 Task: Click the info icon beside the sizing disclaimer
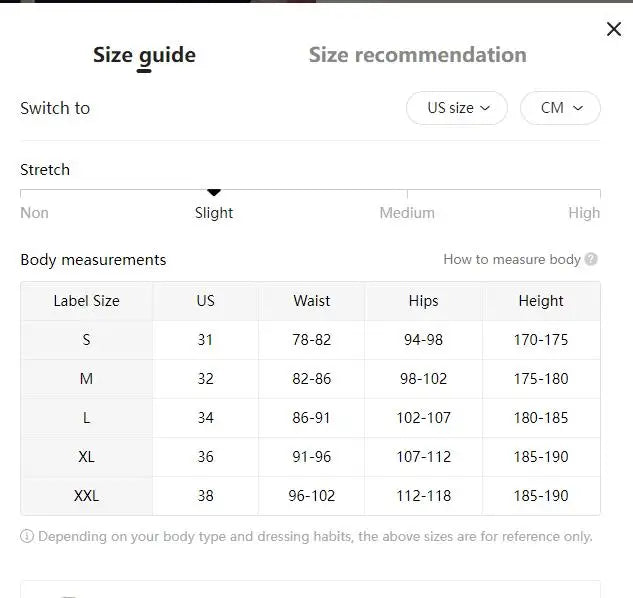[x=27, y=536]
